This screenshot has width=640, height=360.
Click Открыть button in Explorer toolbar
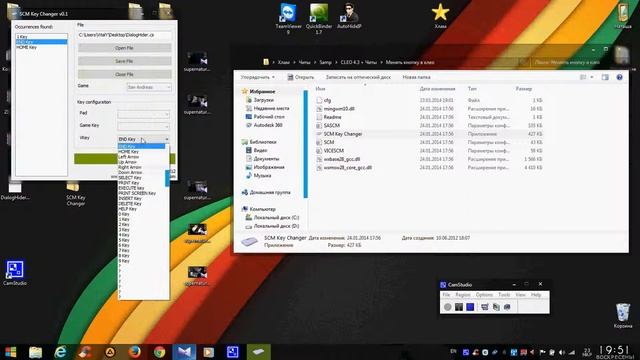tap(300, 77)
